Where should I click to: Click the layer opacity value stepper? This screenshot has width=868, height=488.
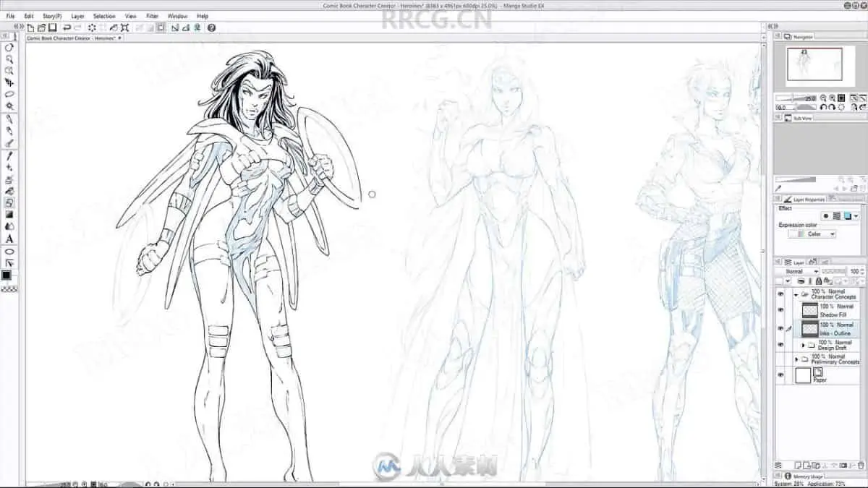coord(863,271)
